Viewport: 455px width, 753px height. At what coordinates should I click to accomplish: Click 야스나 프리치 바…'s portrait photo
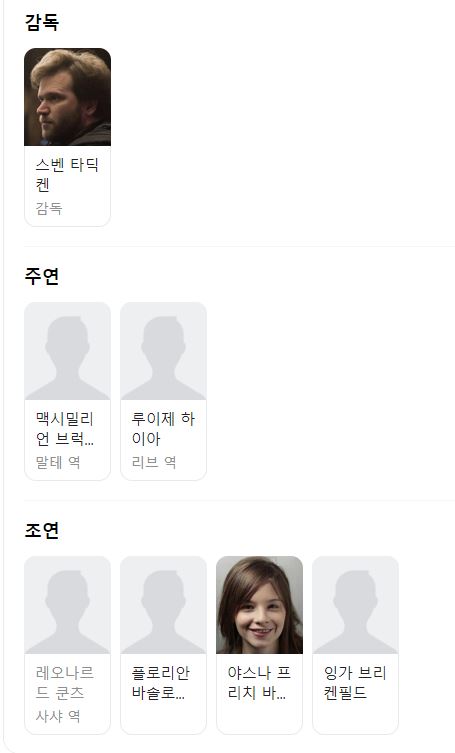259,605
